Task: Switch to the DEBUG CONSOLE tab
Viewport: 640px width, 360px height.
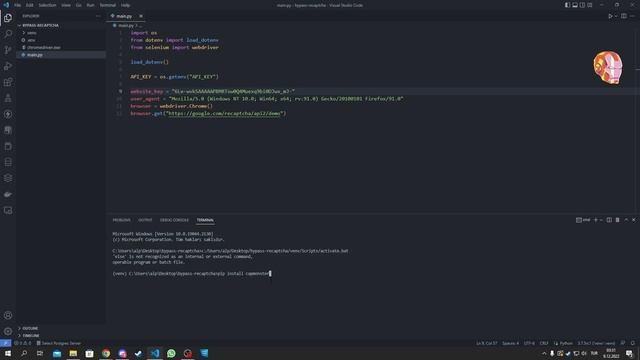Action: click(x=174, y=220)
